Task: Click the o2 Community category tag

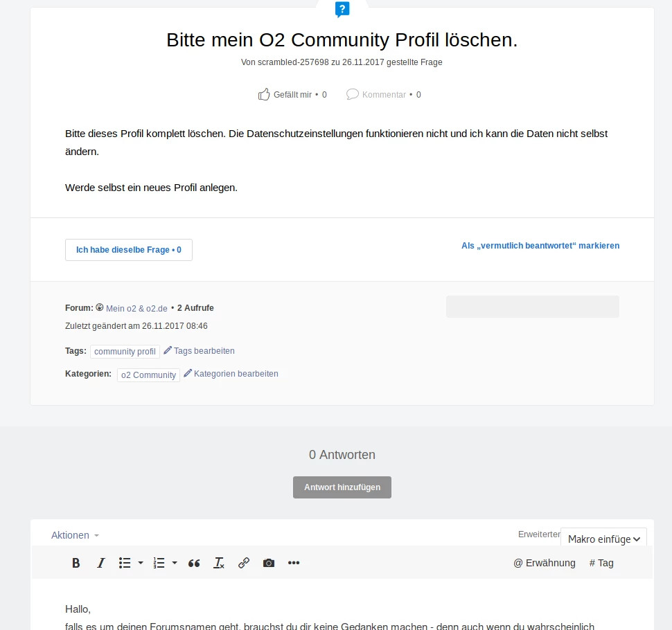Action: click(148, 375)
